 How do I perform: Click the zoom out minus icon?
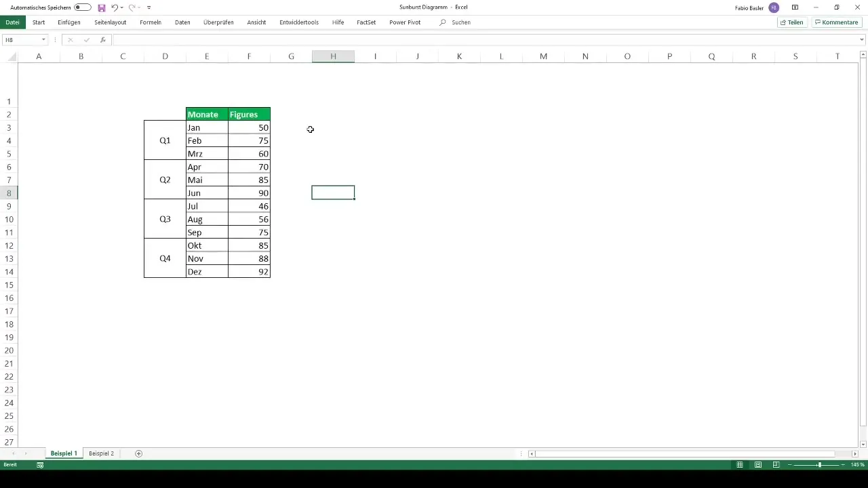pyautogui.click(x=790, y=465)
